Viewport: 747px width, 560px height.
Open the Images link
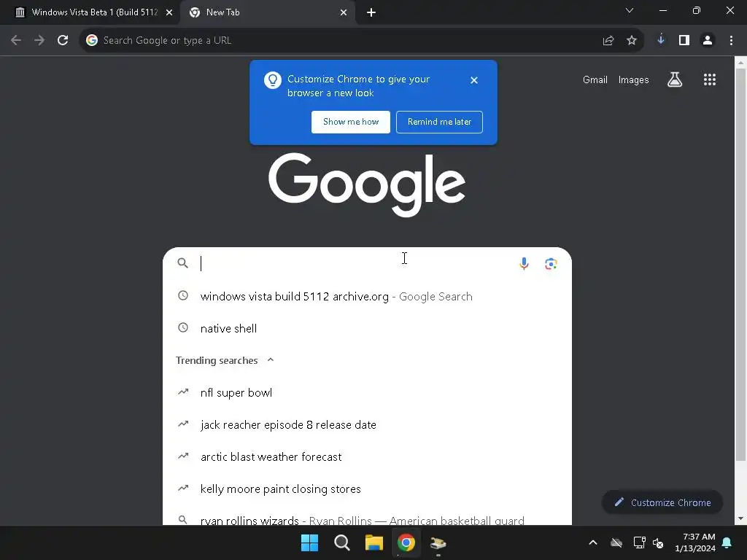click(633, 80)
